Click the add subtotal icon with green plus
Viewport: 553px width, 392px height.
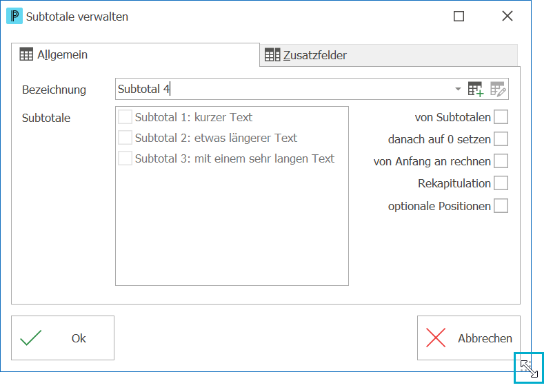(x=475, y=89)
